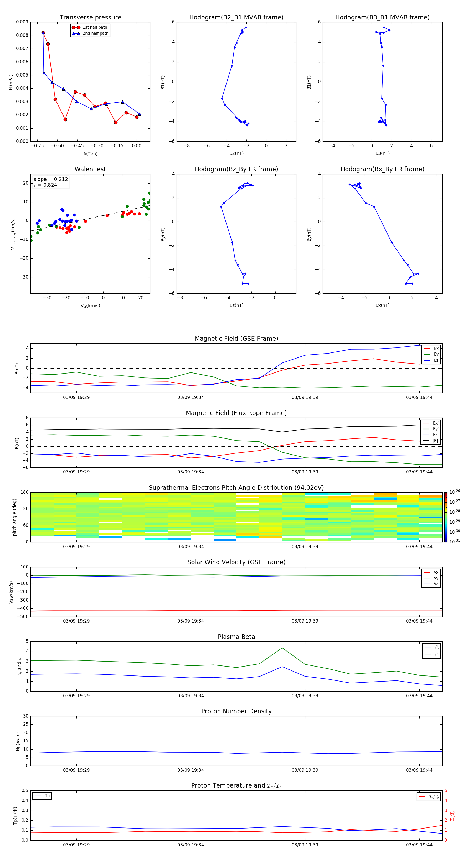Select the Bx' legend entry in Flux Rope panel

(431, 423)
